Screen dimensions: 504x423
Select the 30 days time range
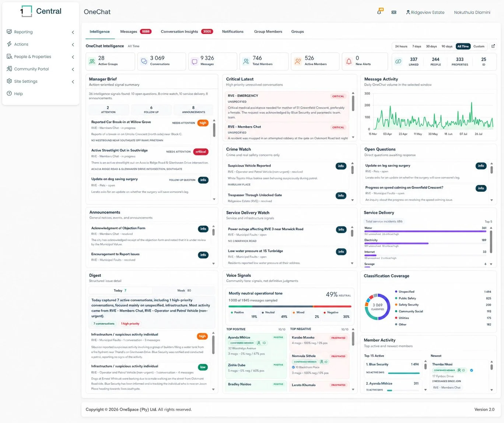[431, 46]
